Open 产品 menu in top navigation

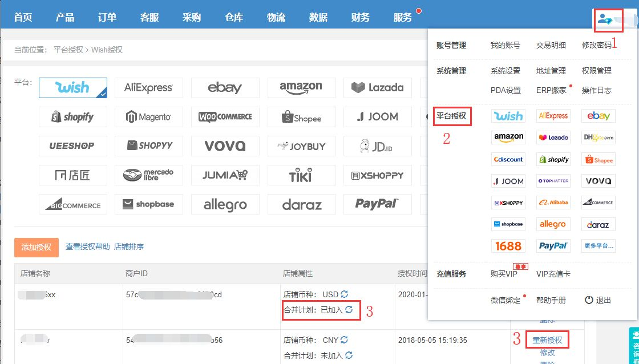(x=65, y=17)
